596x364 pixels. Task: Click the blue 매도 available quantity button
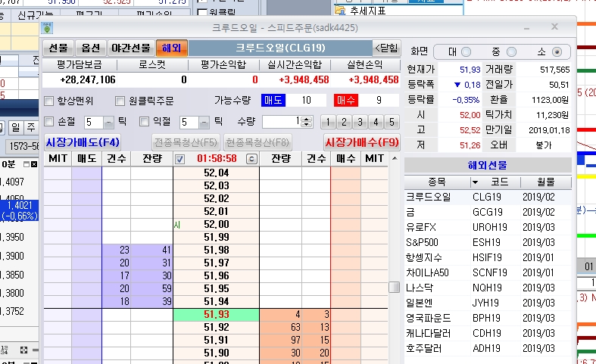point(273,101)
